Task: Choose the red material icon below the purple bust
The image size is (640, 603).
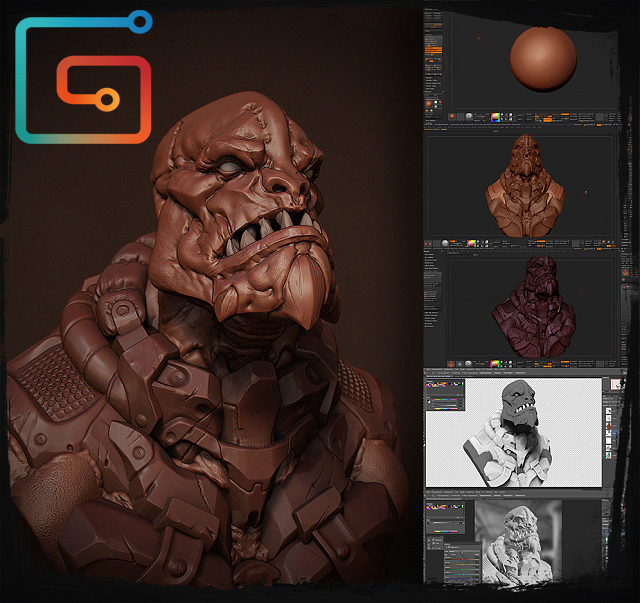Action: pos(451,364)
